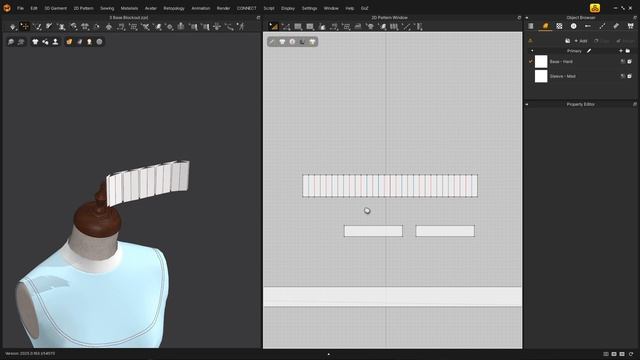Collapse the Property Editor panel arrow
The image size is (640, 360).
527,104
